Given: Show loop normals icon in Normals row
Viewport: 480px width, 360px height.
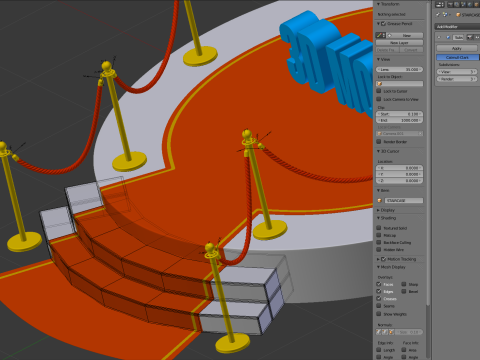Looking at the screenshot, I should 385,332.
